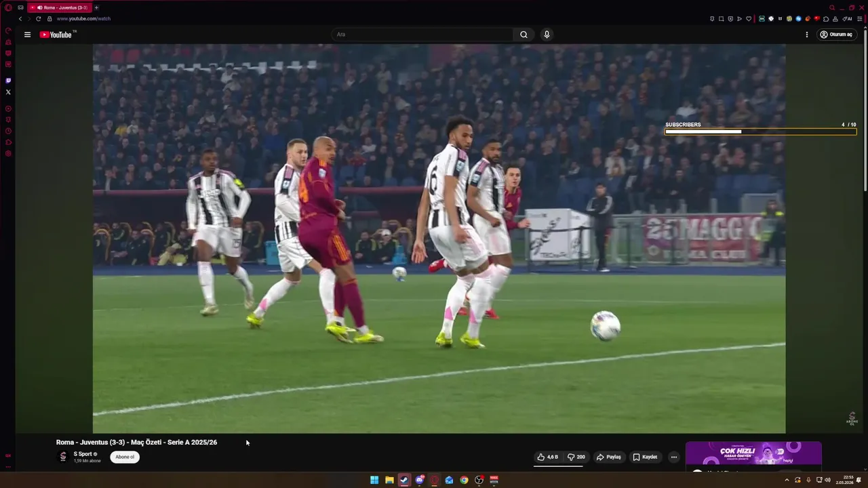Open the volume speaker tray icon
The width and height of the screenshot is (868, 488).
click(x=828, y=480)
